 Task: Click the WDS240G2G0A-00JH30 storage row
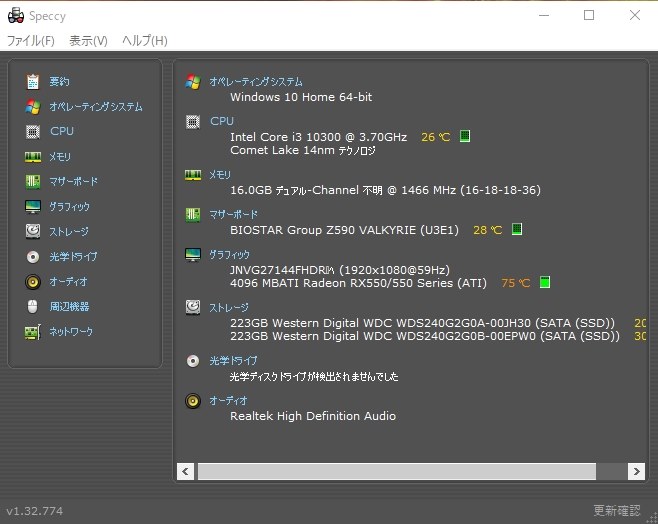[x=422, y=323]
